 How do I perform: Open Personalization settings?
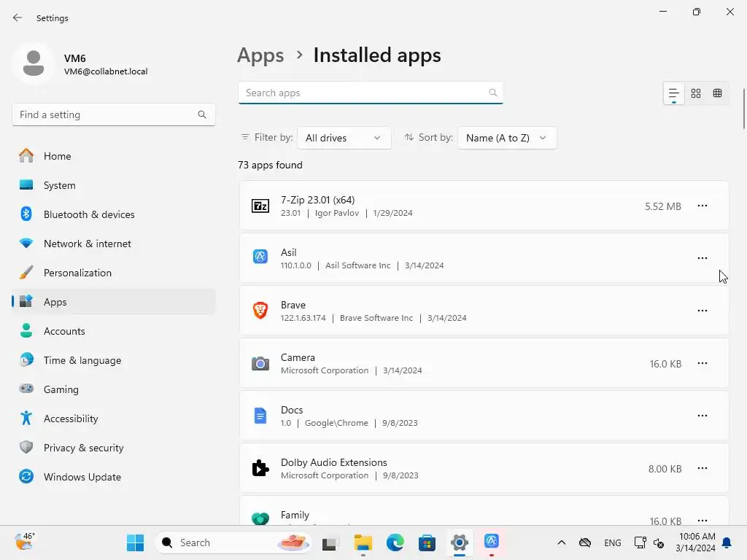114,273
